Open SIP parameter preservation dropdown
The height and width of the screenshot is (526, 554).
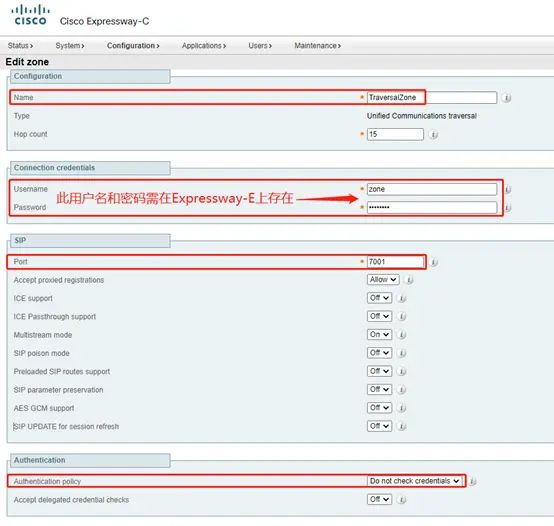(x=379, y=389)
